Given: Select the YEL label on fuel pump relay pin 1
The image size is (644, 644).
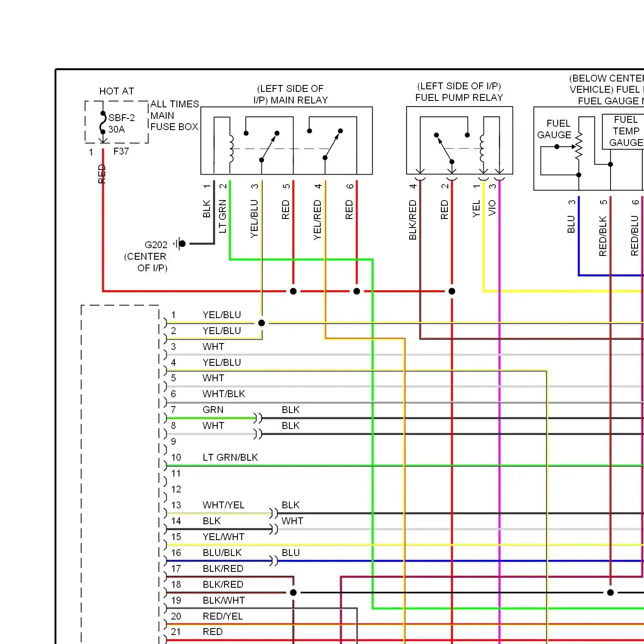Looking at the screenshot, I should [476, 208].
